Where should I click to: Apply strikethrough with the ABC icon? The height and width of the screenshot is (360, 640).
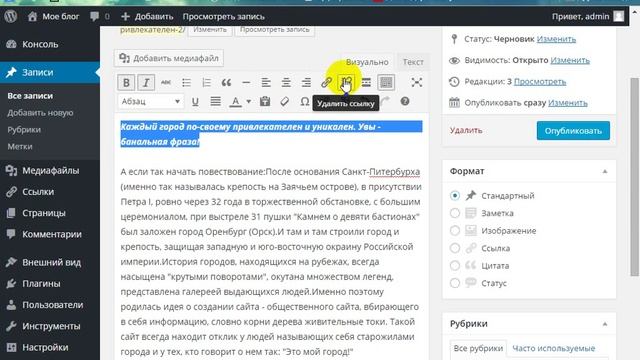click(166, 82)
